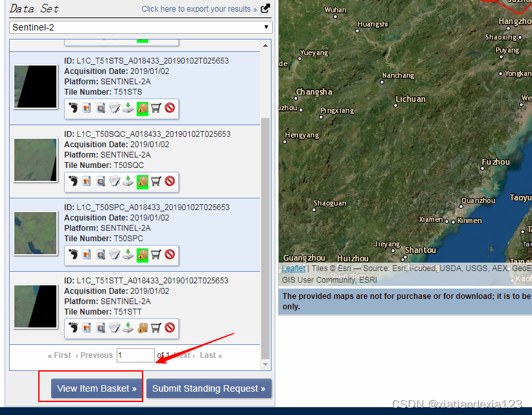Click the Fuzhou label on map

click(496, 162)
